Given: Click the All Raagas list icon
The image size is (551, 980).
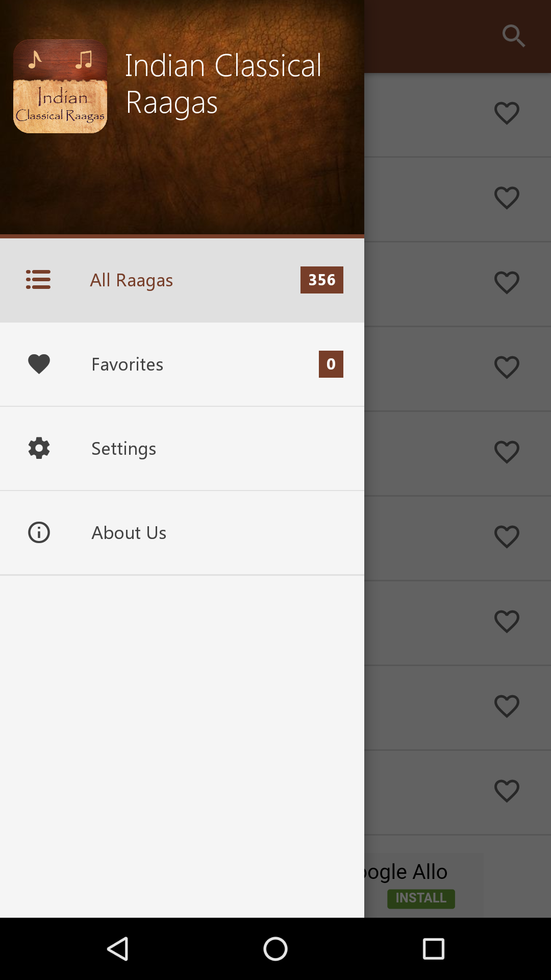Looking at the screenshot, I should tap(38, 280).
